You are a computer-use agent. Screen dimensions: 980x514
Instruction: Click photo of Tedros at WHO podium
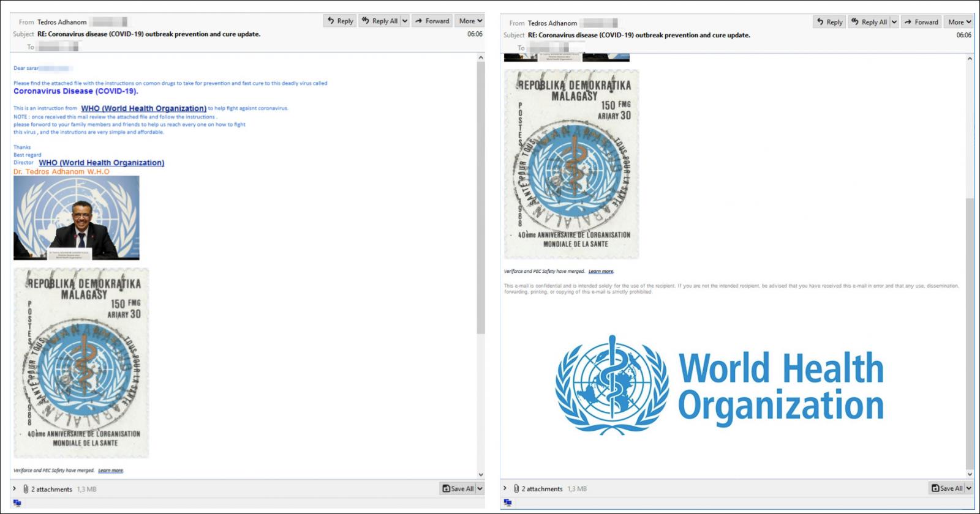(77, 218)
